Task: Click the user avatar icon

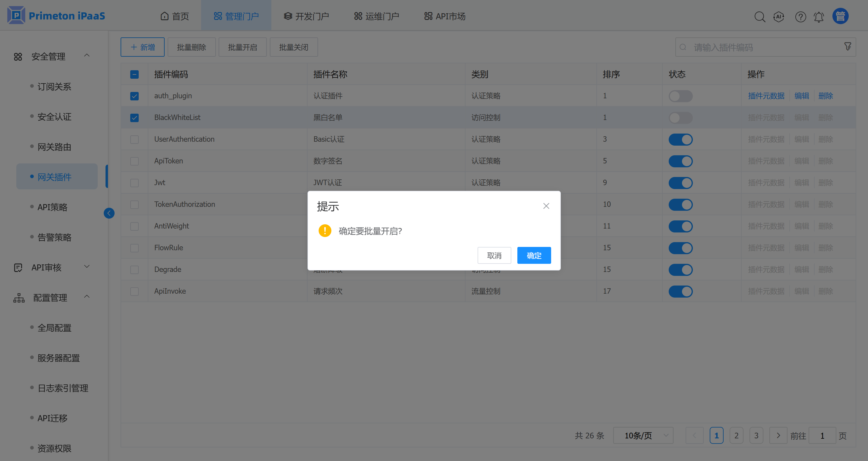Action: point(840,16)
